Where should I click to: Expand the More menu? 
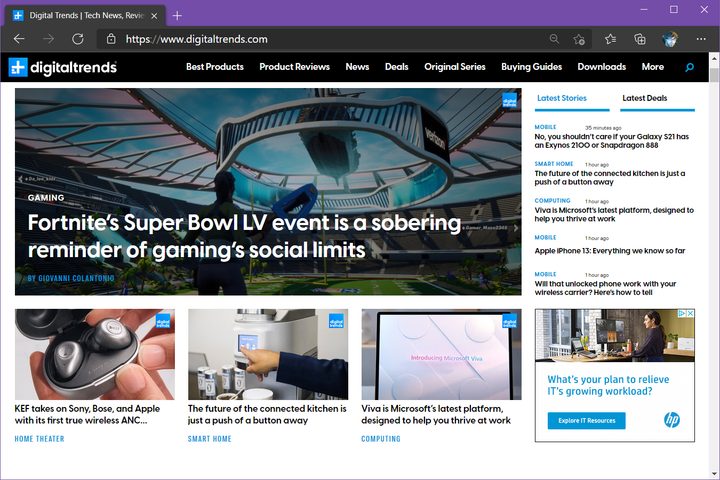[652, 67]
